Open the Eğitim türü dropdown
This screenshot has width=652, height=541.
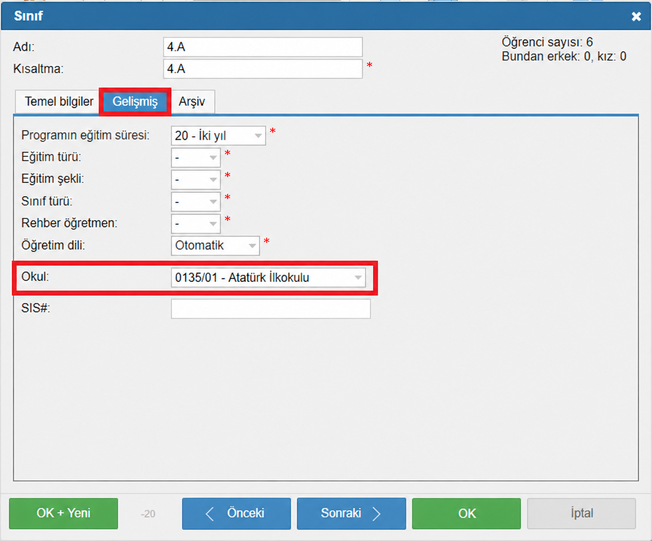[195, 158]
